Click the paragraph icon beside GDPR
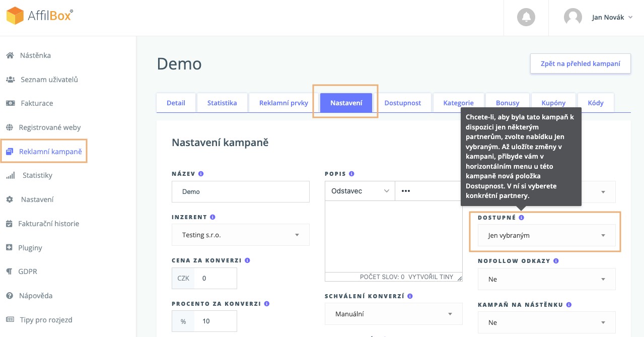644x337 pixels. tap(9, 272)
